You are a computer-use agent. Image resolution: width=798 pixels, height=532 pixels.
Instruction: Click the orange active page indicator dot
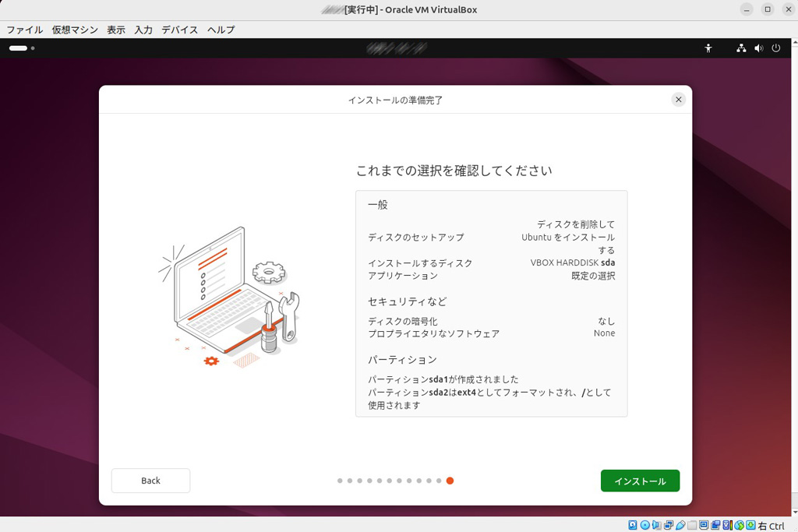coord(450,481)
